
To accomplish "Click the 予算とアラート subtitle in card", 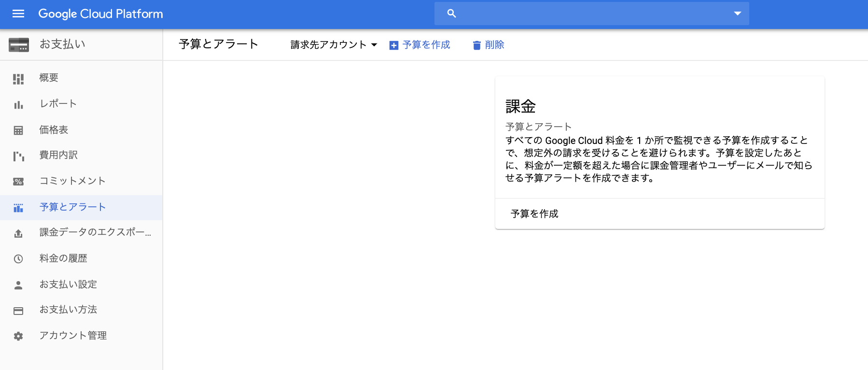I will (539, 127).
